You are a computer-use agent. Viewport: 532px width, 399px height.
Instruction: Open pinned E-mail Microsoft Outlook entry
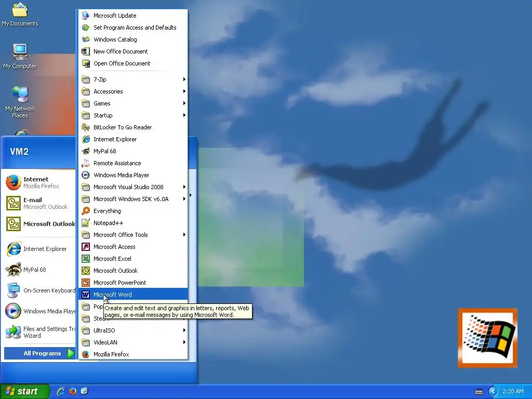point(40,203)
